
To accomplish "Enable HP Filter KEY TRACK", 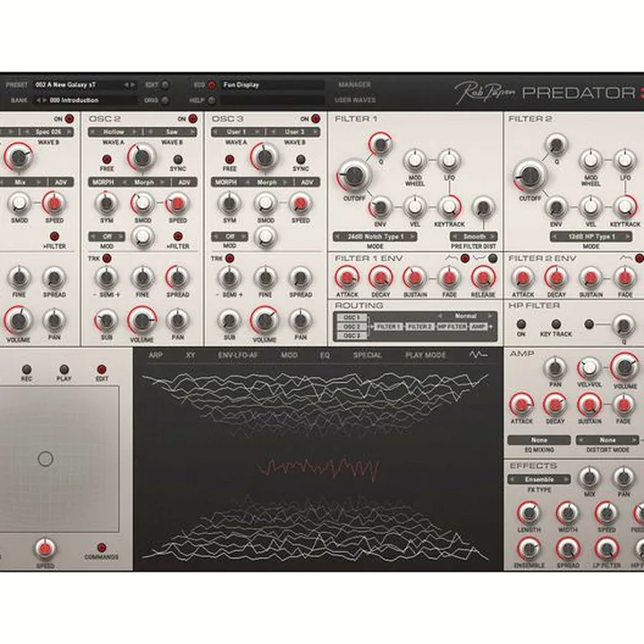I will (555, 324).
